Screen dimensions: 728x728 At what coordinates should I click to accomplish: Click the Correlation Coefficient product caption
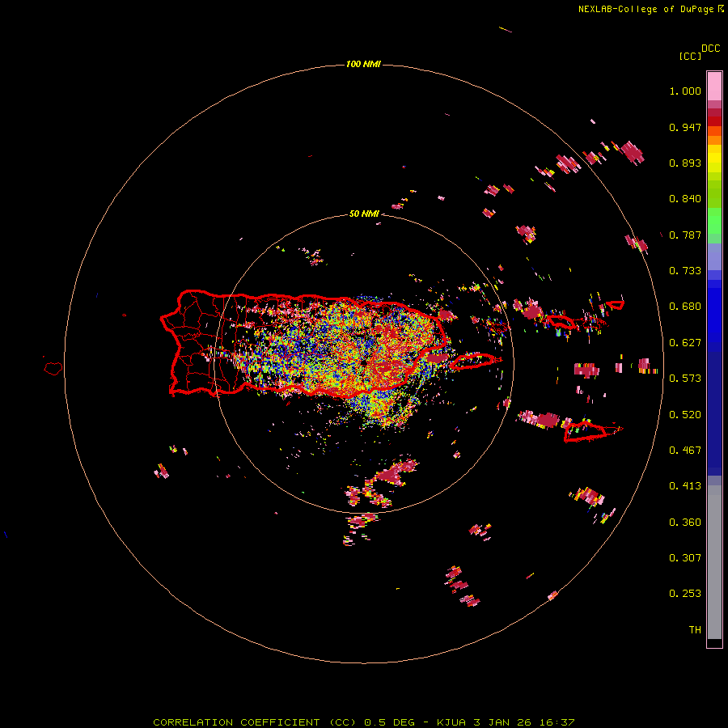pos(364,722)
